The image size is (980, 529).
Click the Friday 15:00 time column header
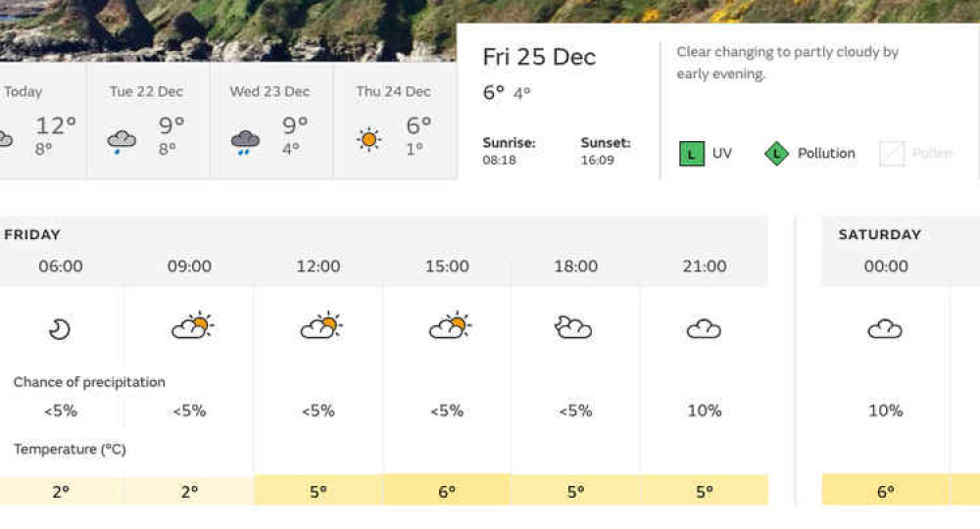coord(447,266)
